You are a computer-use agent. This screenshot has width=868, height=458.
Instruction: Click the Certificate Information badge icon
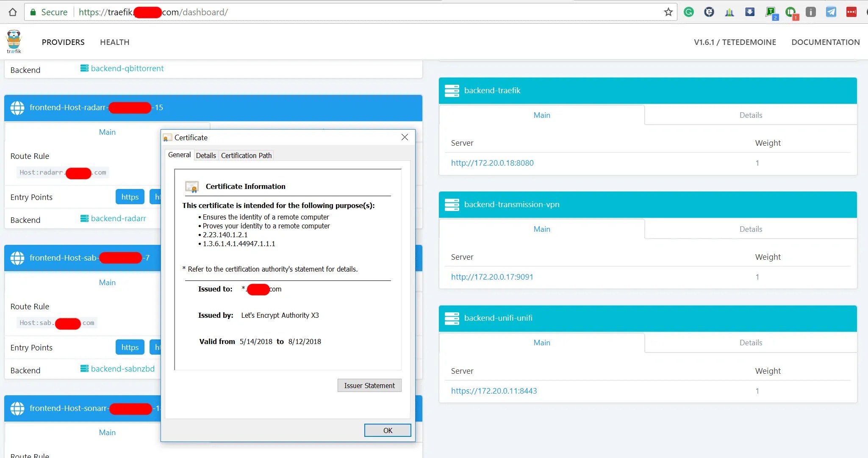tap(192, 186)
